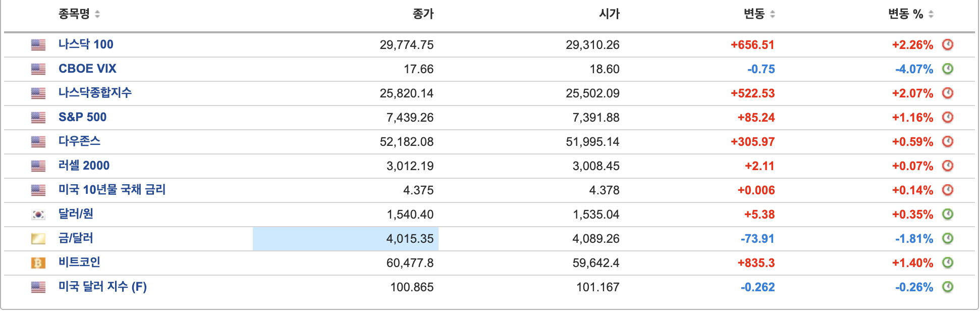Click the 종가 column header
This screenshot has width=980, height=316.
point(423,14)
